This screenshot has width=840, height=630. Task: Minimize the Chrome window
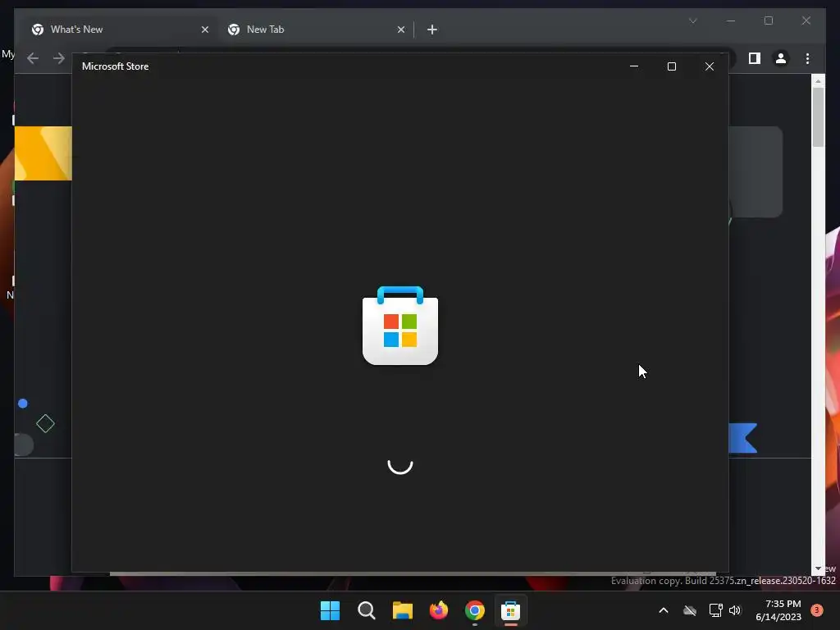(x=731, y=21)
